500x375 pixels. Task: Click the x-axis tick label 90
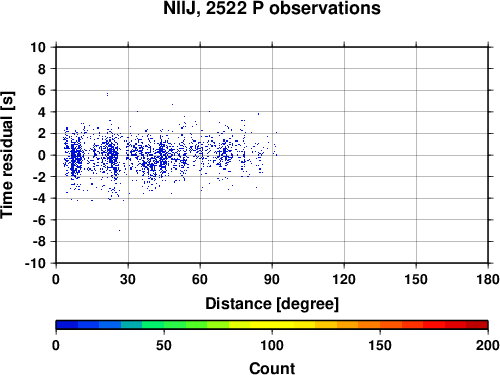pyautogui.click(x=272, y=279)
